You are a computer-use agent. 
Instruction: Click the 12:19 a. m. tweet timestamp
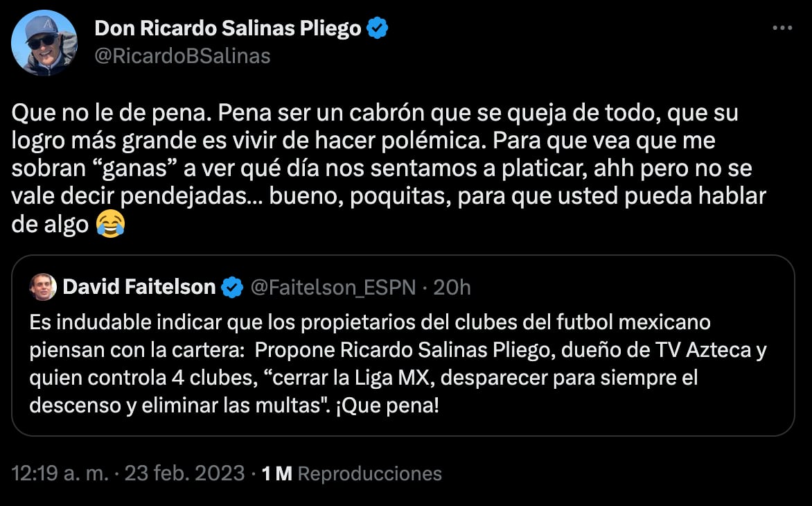[128, 473]
